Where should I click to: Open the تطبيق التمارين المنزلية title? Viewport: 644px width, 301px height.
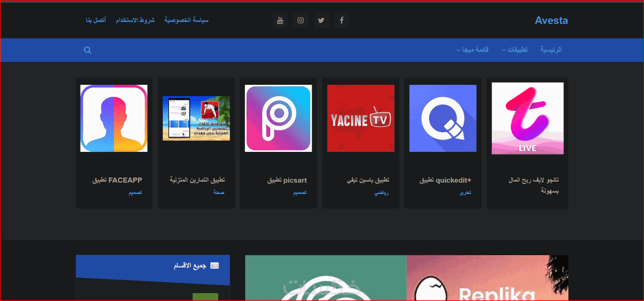coord(197,180)
